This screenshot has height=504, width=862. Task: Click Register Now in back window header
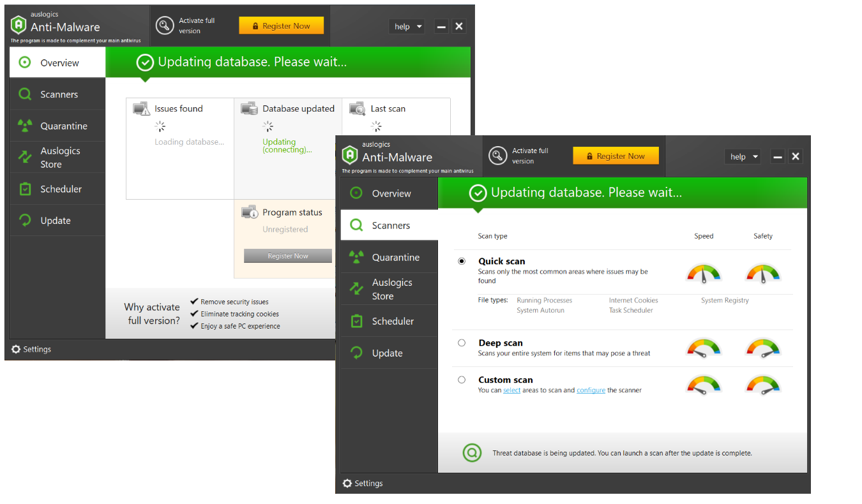click(x=282, y=26)
